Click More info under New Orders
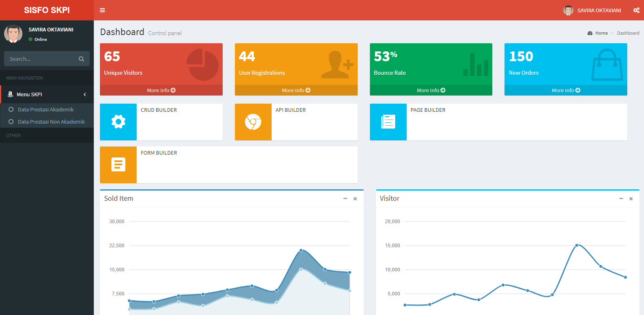The height and width of the screenshot is (315, 644). tap(566, 90)
